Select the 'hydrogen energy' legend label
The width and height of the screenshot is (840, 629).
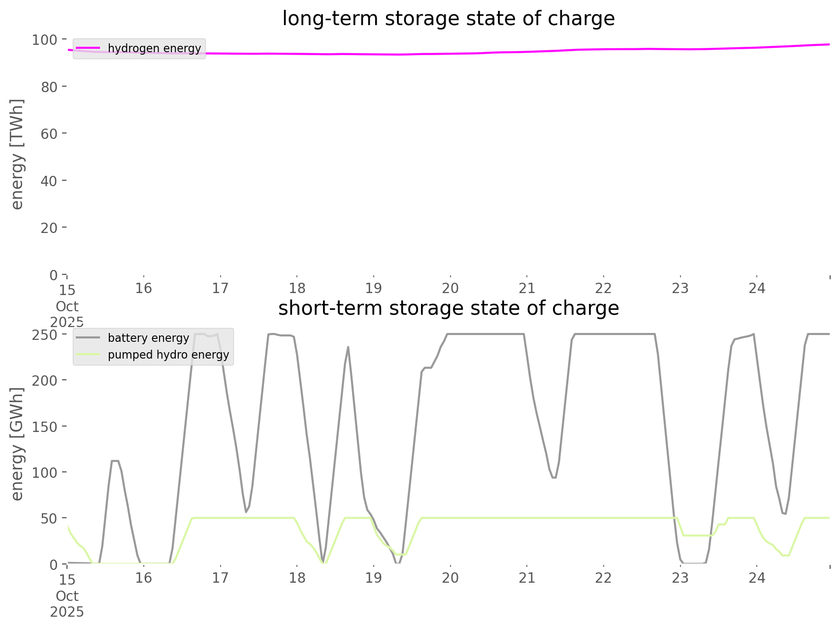154,48
